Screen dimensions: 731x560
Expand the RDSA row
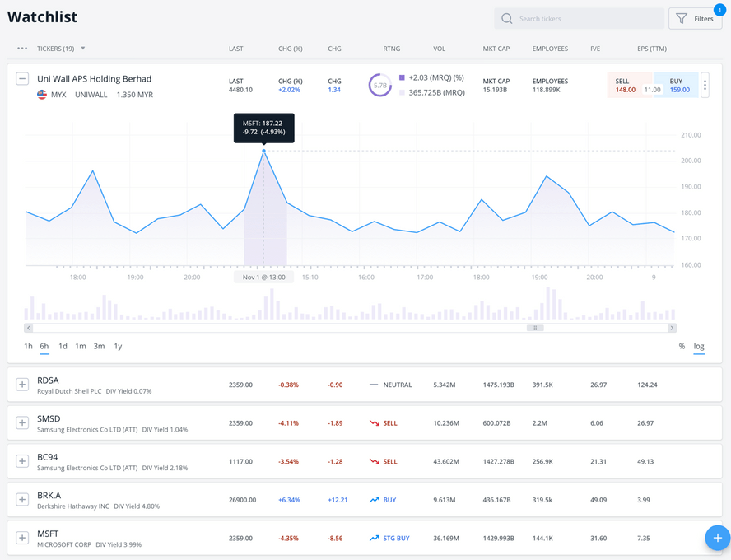(x=22, y=385)
